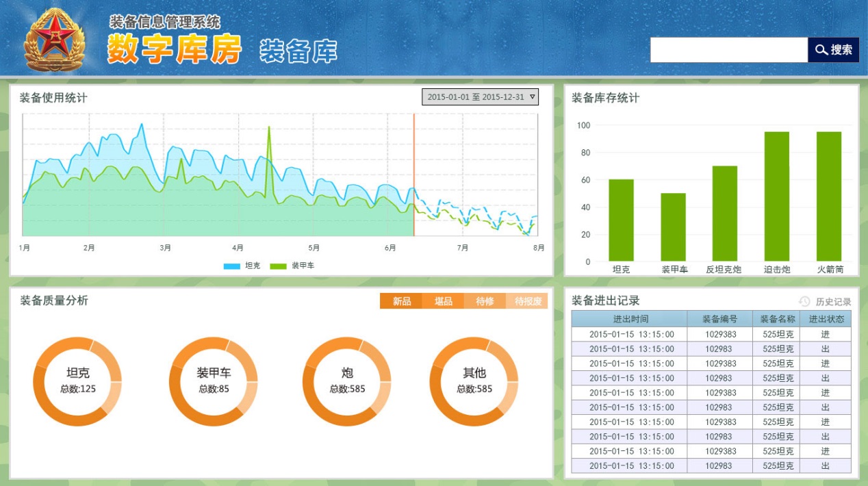Viewport: 868px width, 486px height.
Task: Click the 装备质量分析 panel title
Action: coord(54,300)
